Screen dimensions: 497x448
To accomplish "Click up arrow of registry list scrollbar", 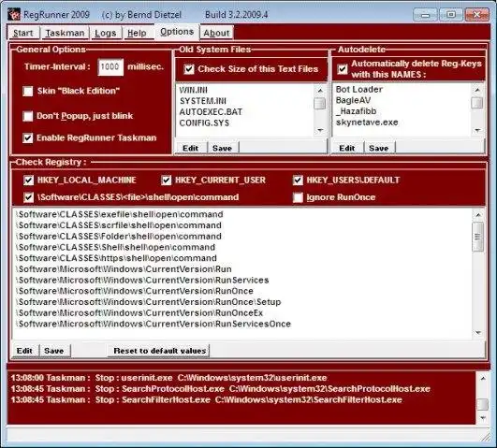I will pyautogui.click(x=478, y=215).
